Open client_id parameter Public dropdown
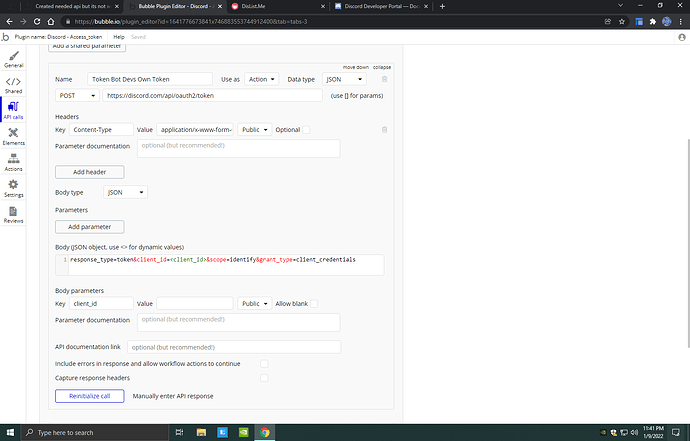690x441 pixels. (255, 304)
